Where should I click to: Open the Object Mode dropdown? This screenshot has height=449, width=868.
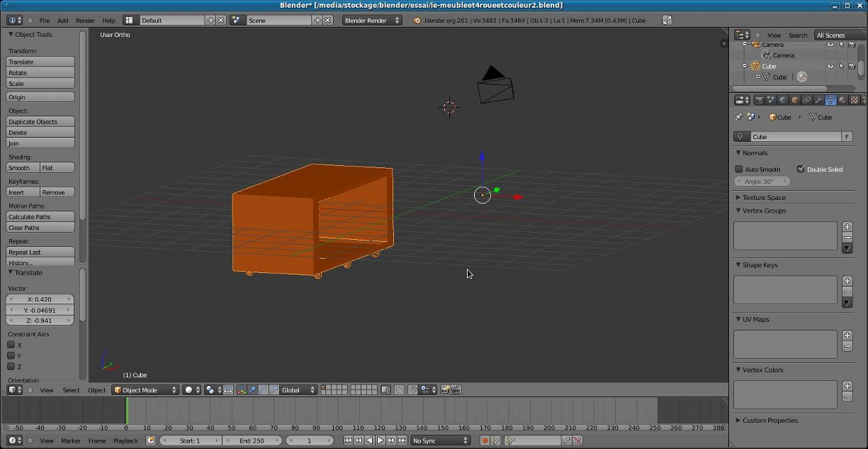[x=145, y=390]
